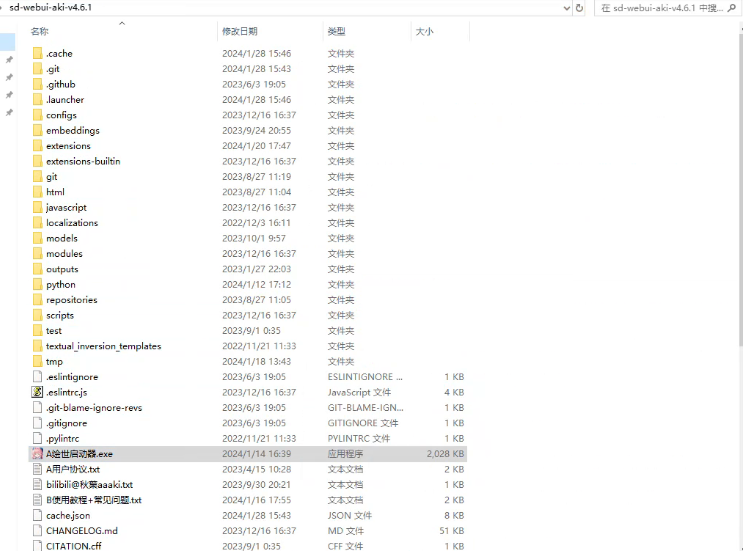Click the JavaScript 文件 type cell

[359, 392]
